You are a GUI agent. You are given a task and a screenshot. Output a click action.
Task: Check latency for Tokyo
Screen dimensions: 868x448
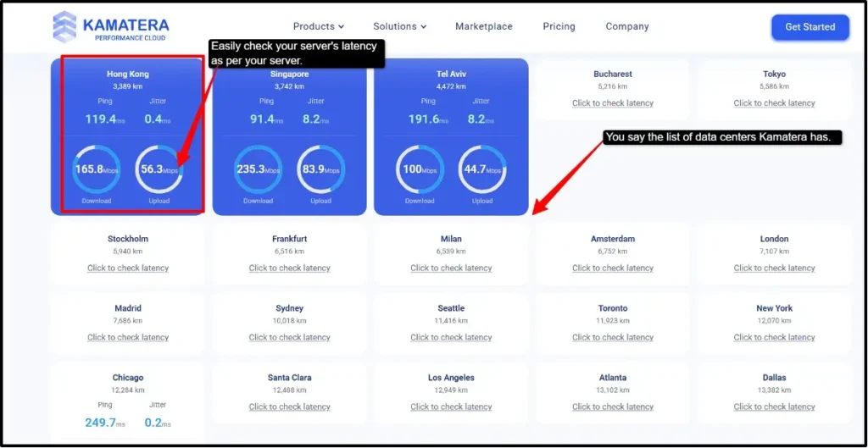[775, 102]
